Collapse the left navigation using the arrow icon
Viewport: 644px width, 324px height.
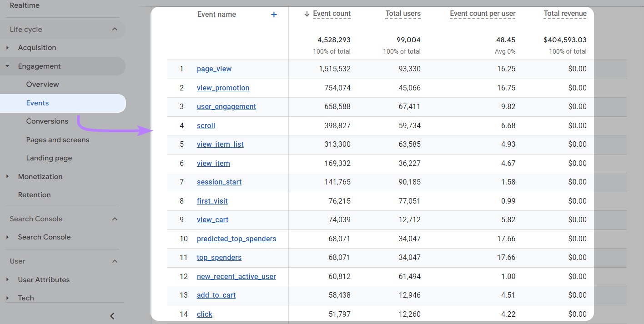112,315
